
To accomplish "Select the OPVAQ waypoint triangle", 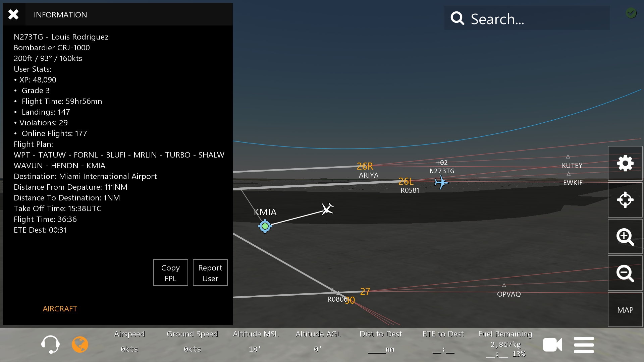I will [x=504, y=285].
